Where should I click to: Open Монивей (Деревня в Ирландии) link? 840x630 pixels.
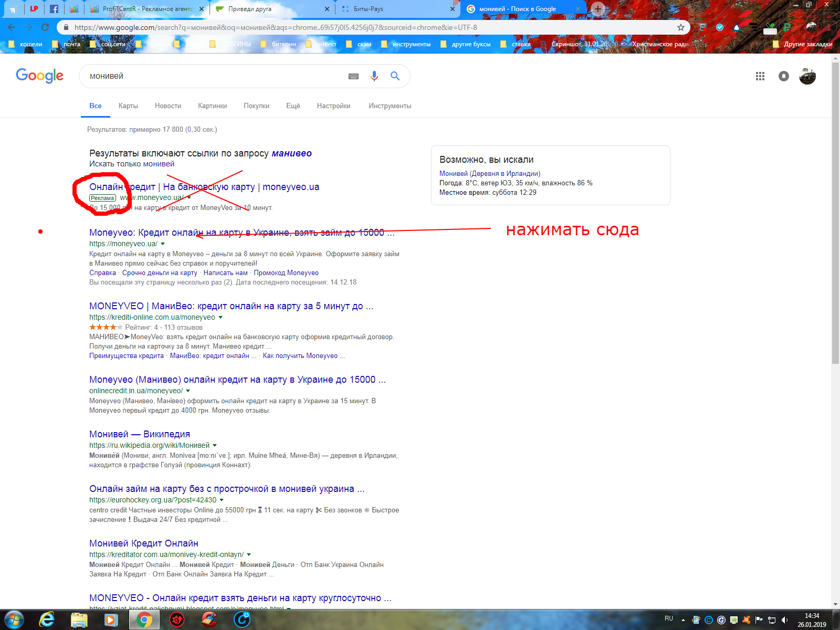click(x=490, y=173)
